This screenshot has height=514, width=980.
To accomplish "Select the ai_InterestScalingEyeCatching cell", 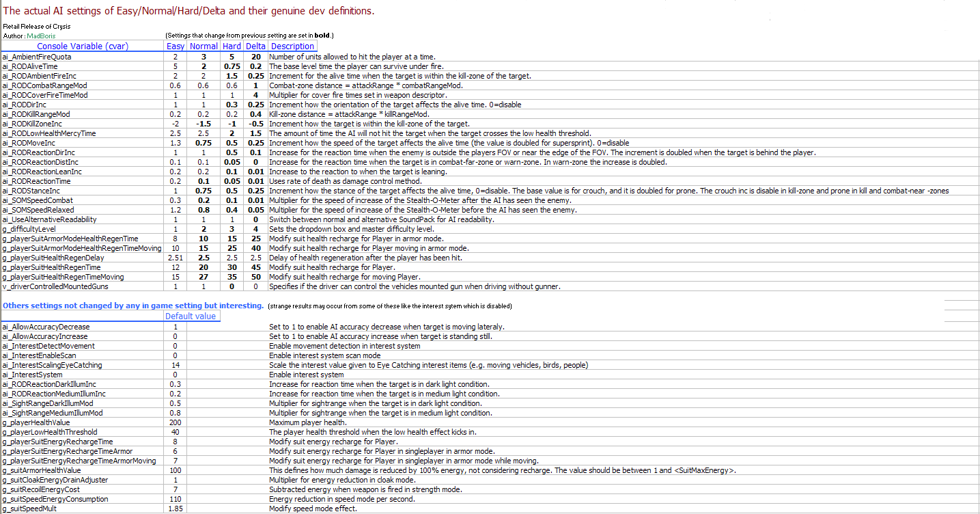I will [x=83, y=365].
